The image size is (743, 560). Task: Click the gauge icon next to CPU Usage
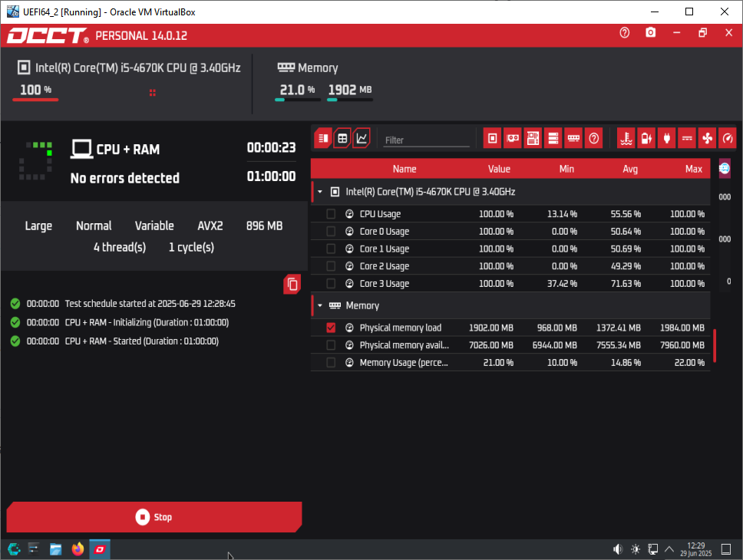pos(349,214)
